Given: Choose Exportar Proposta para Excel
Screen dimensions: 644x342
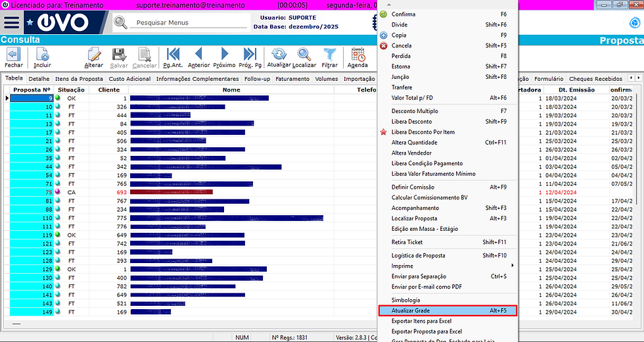Looking at the screenshot, I should click(448, 331).
